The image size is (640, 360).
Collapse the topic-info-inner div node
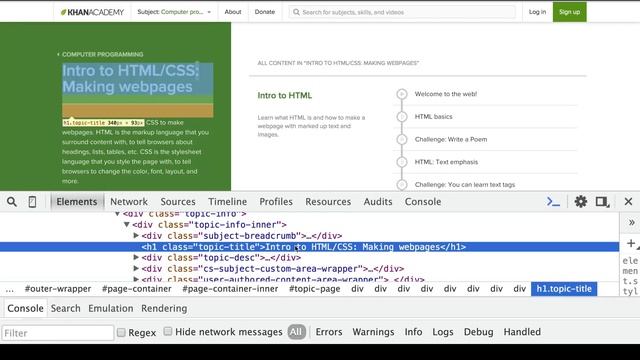pyautogui.click(x=127, y=224)
